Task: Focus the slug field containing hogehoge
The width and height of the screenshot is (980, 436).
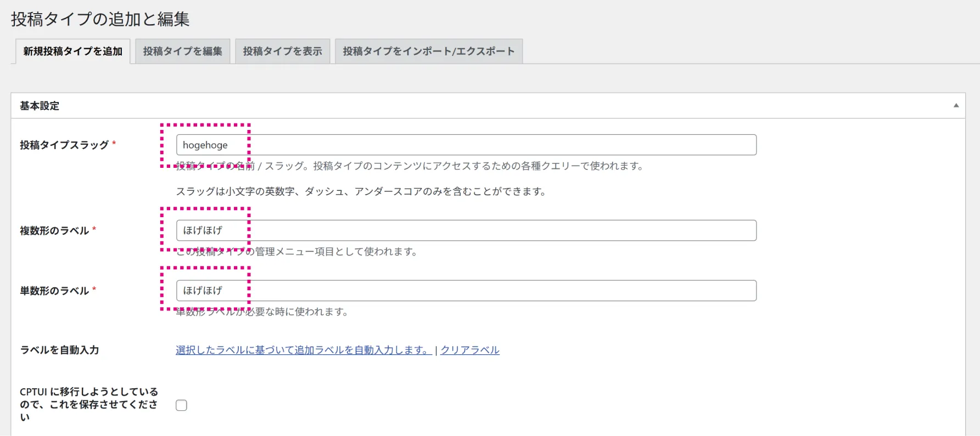Action: 466,145
